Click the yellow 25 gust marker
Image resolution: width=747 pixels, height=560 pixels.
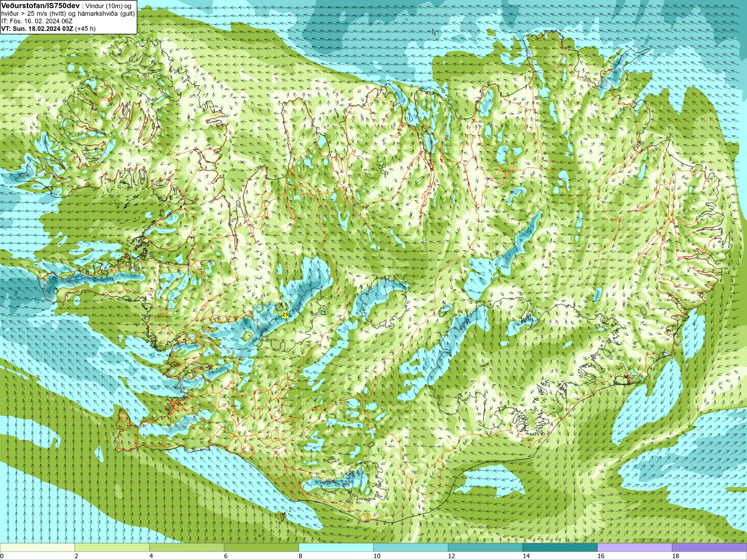pos(285,314)
